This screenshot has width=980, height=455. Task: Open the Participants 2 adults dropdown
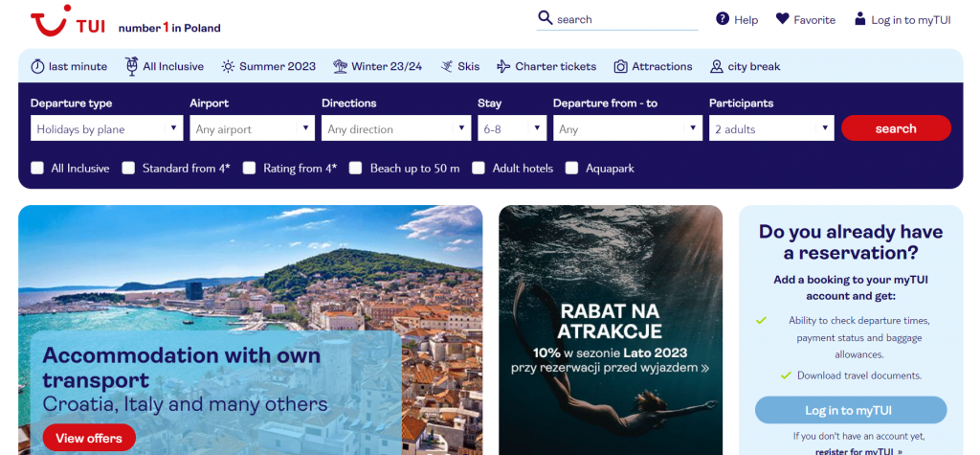[771, 128]
